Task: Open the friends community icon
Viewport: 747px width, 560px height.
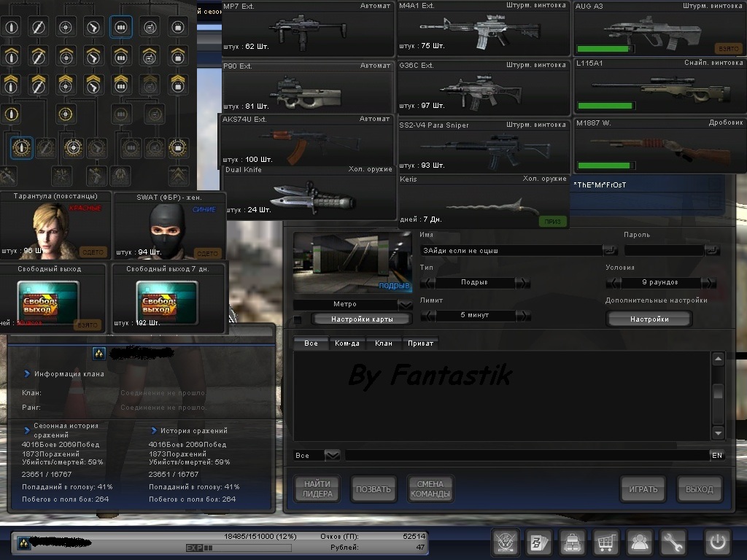Action: pos(639,542)
